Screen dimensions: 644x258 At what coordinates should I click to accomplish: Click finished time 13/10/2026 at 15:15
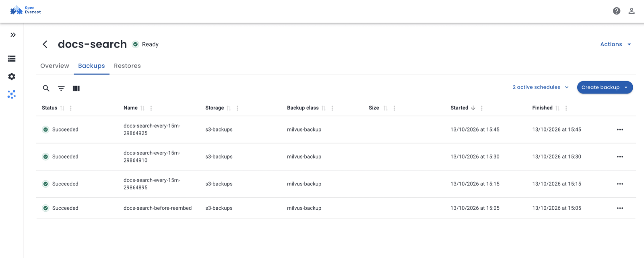(x=557, y=184)
